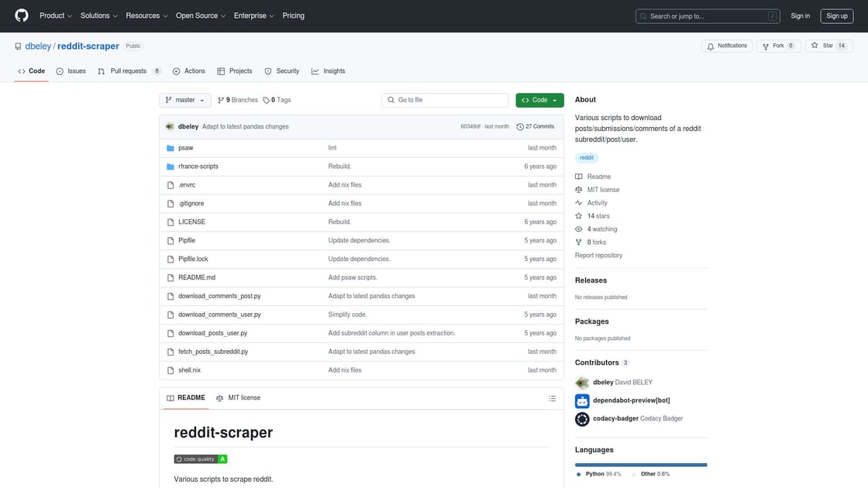Click the dependabot-preview bot avatar
868x488 pixels.
pos(582,400)
